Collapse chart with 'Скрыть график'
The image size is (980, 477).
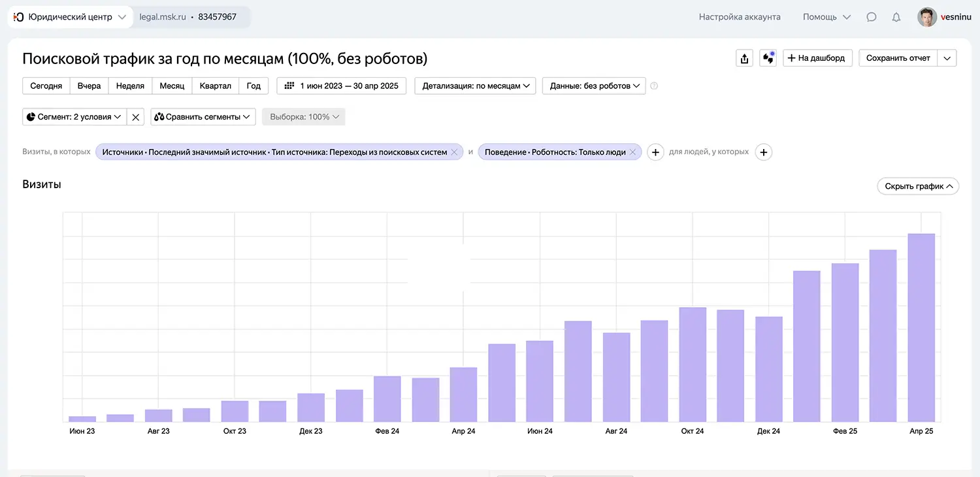click(x=917, y=186)
